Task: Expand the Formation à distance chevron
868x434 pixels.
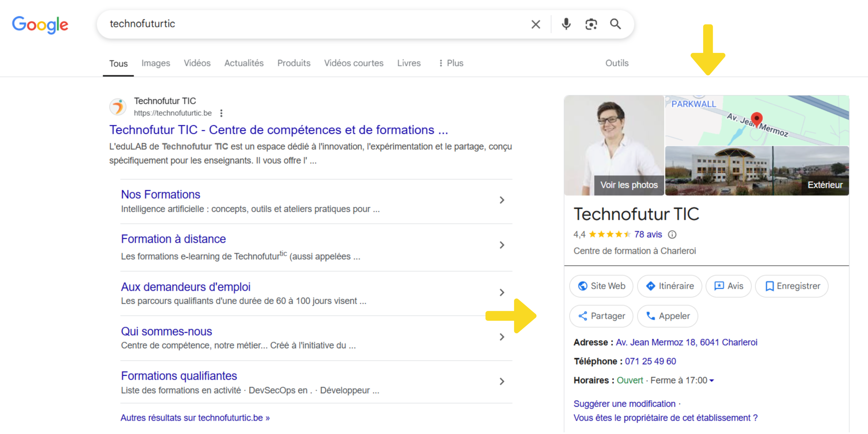Action: [x=502, y=245]
